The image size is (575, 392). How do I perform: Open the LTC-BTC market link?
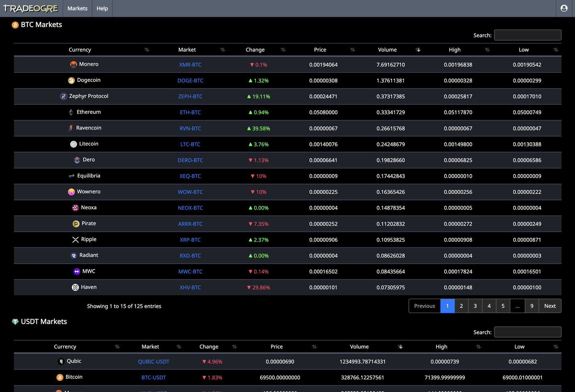[x=190, y=144]
